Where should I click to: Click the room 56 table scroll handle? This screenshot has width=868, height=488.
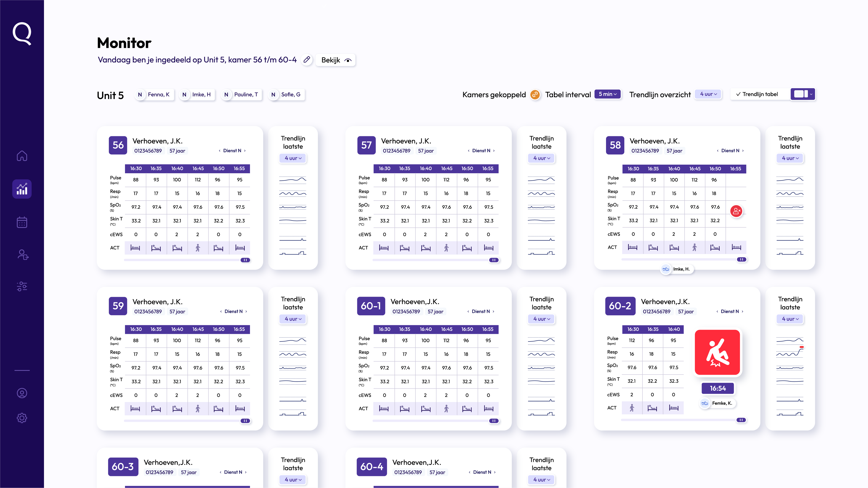pos(245,260)
